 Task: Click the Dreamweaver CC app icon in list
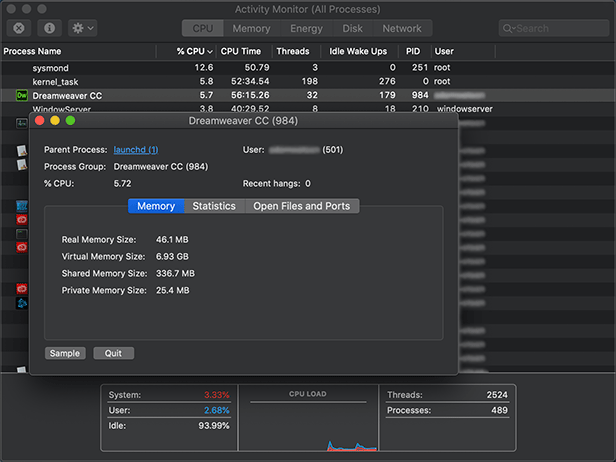click(22, 95)
